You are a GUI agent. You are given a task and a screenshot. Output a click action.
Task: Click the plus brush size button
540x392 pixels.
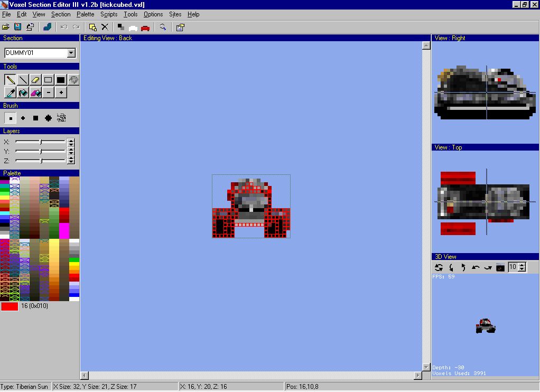(60, 92)
